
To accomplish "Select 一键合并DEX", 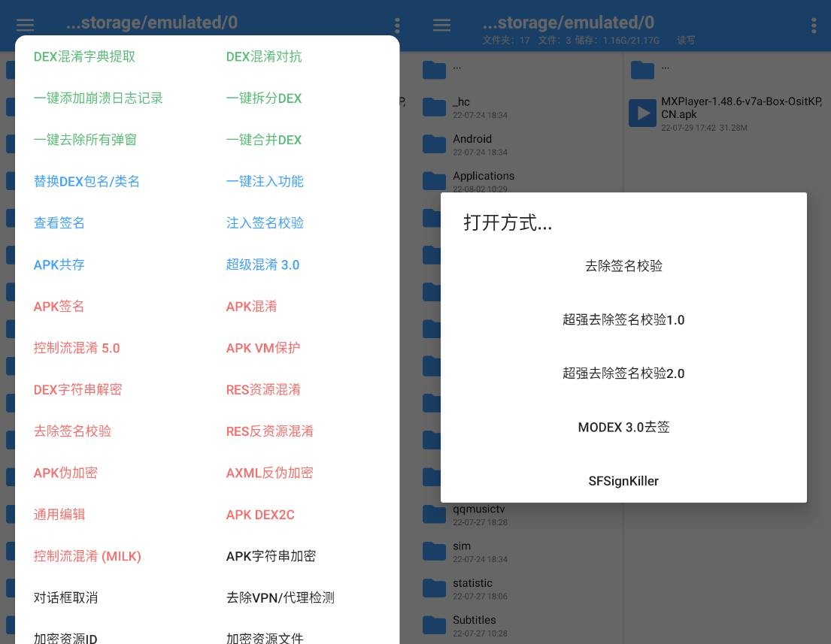I will 264,140.
